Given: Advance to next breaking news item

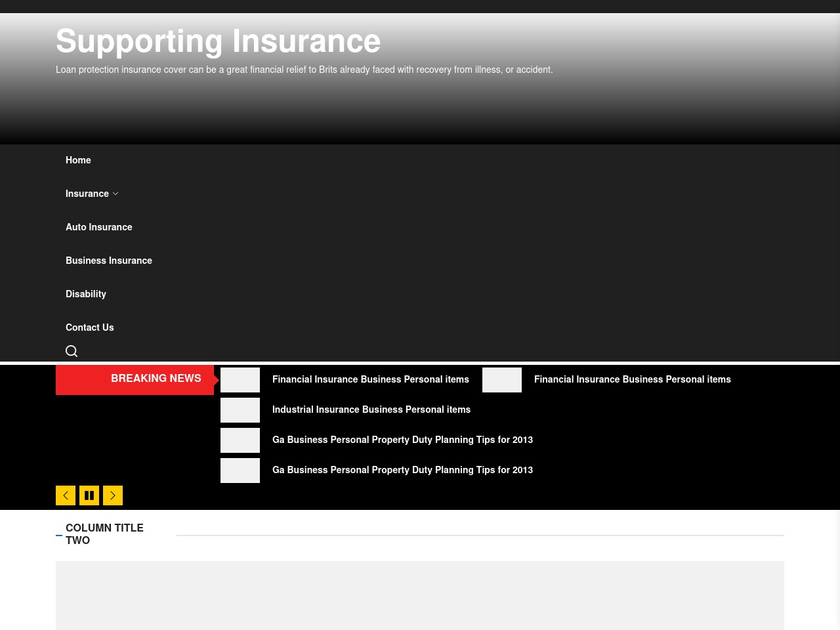Looking at the screenshot, I should pyautogui.click(x=113, y=495).
